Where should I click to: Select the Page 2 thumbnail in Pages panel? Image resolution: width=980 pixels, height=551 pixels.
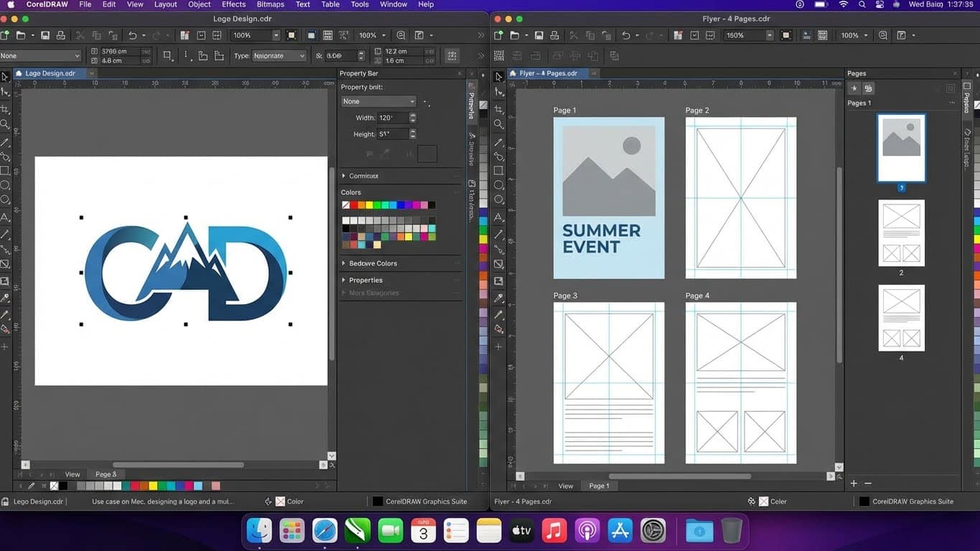pos(902,233)
